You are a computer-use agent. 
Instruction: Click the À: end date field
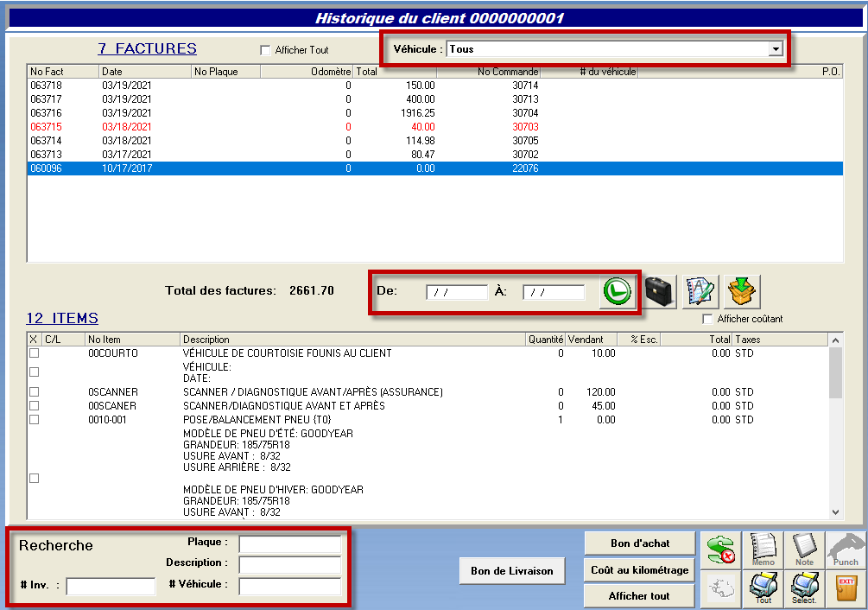554,292
